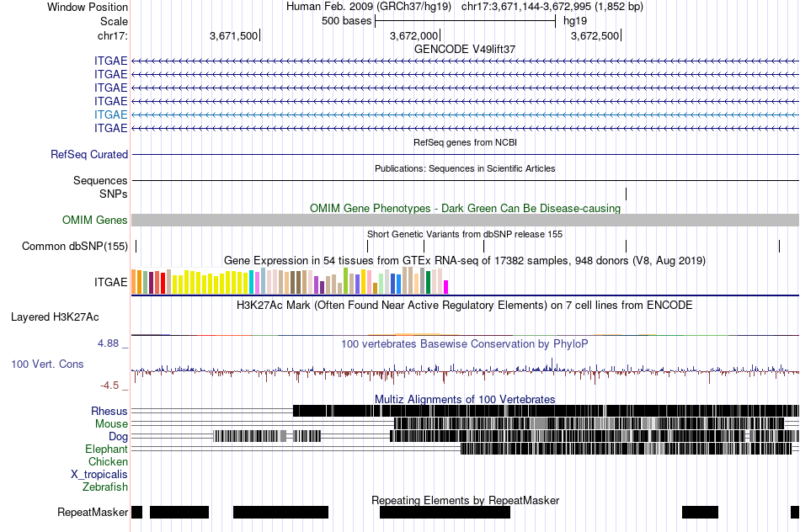Click the gray OMIM Genes bar
The image size is (800, 532).
pyautogui.click(x=466, y=220)
